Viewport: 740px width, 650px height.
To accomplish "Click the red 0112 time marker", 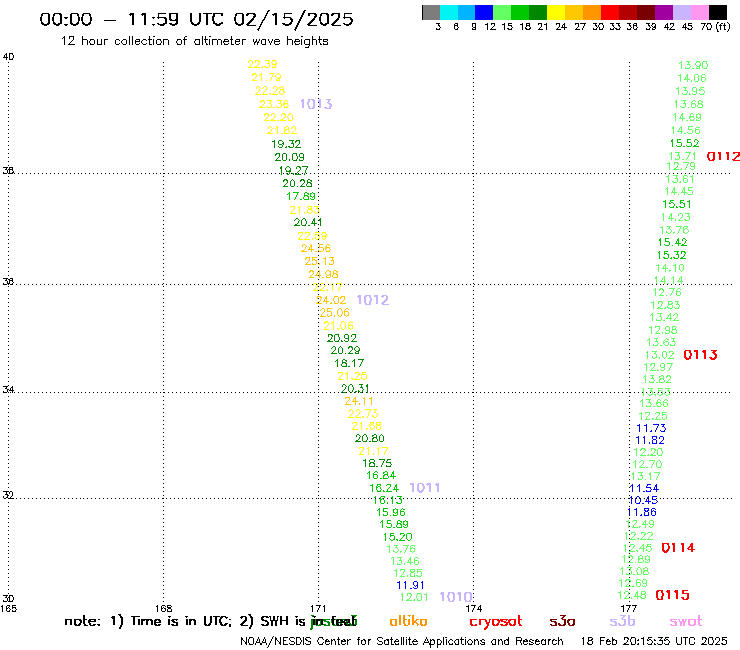I will pos(723,156).
